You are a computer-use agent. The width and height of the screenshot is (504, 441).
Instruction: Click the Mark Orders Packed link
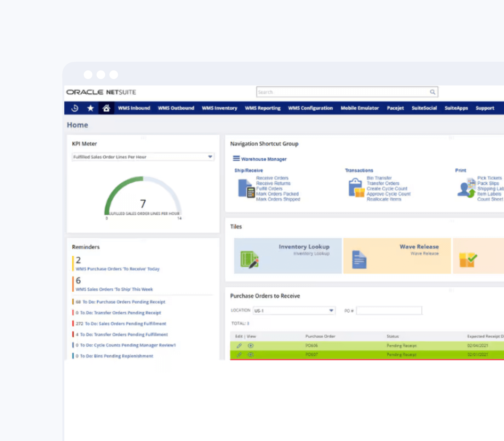pos(278,194)
